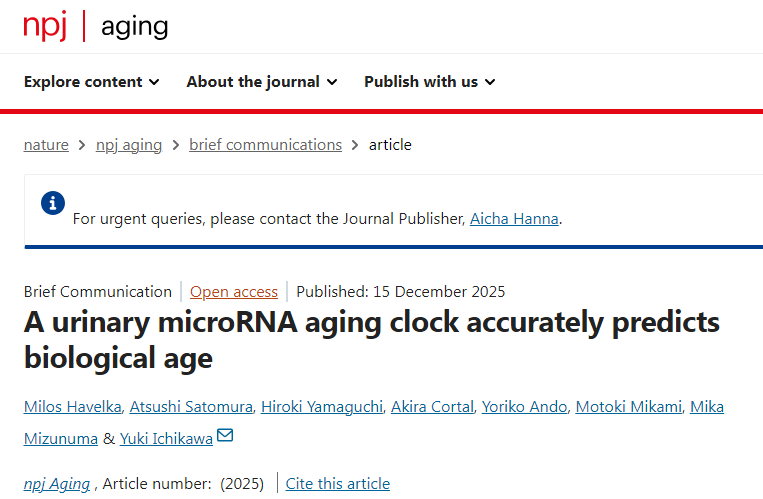This screenshot has width=763, height=499.
Task: Open Cite this article
Action: coord(338,484)
